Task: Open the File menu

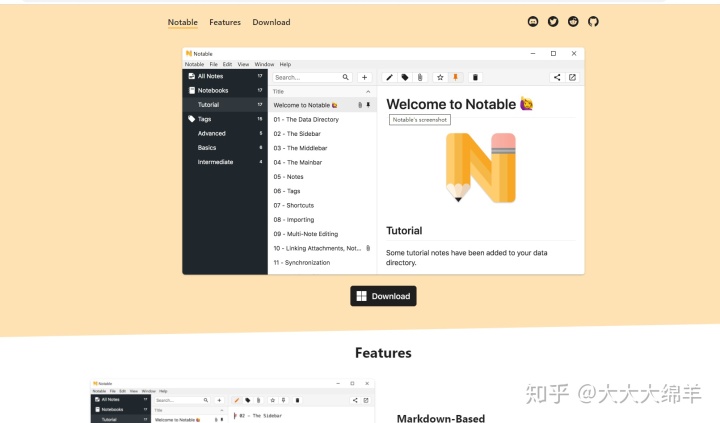Action: point(214,64)
